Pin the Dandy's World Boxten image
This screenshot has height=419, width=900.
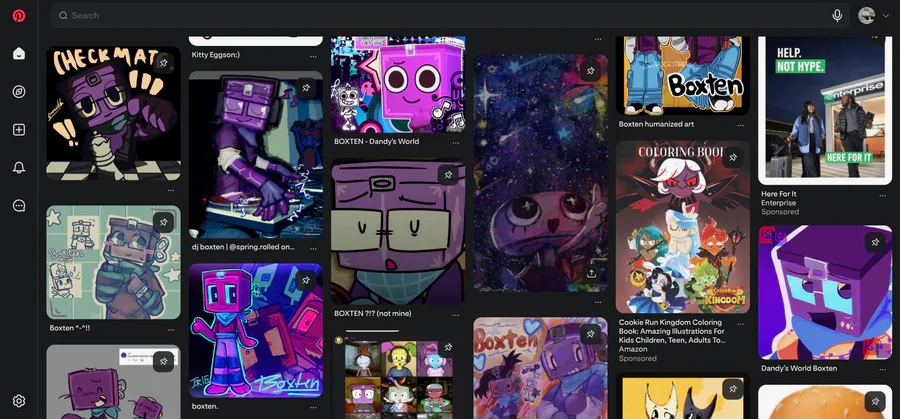pos(875,242)
